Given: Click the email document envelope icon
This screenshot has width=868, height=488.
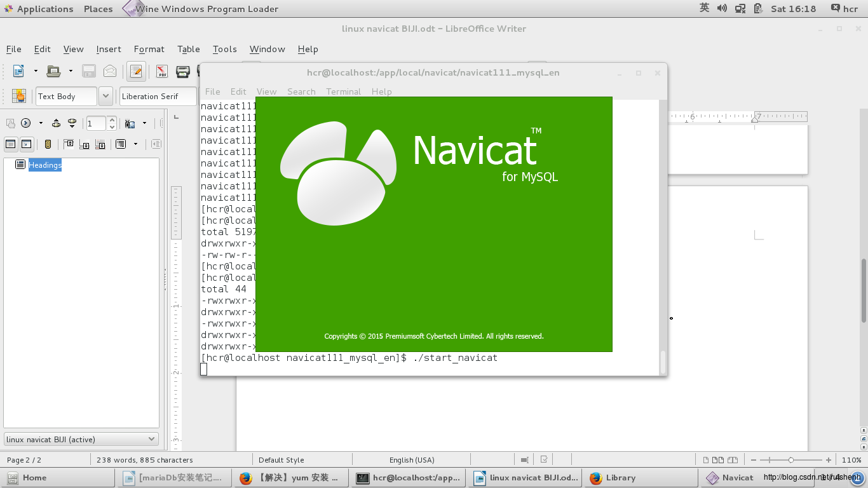Looking at the screenshot, I should point(110,71).
